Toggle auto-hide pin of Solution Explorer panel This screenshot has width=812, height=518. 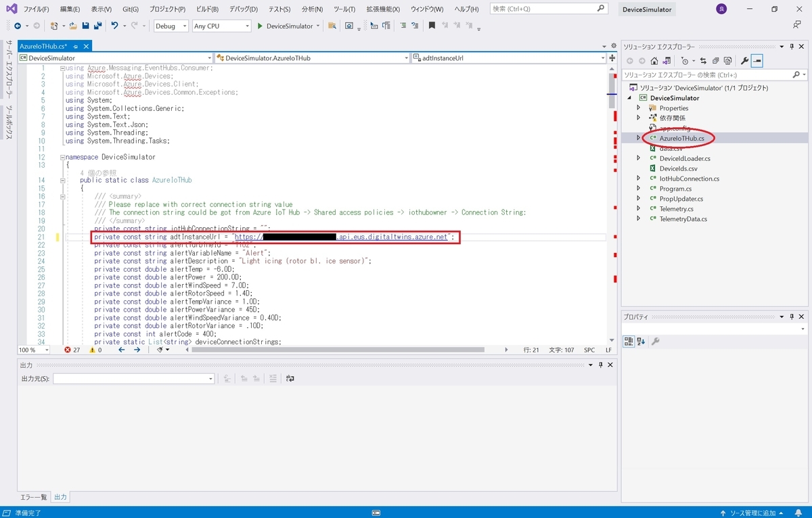coord(792,47)
